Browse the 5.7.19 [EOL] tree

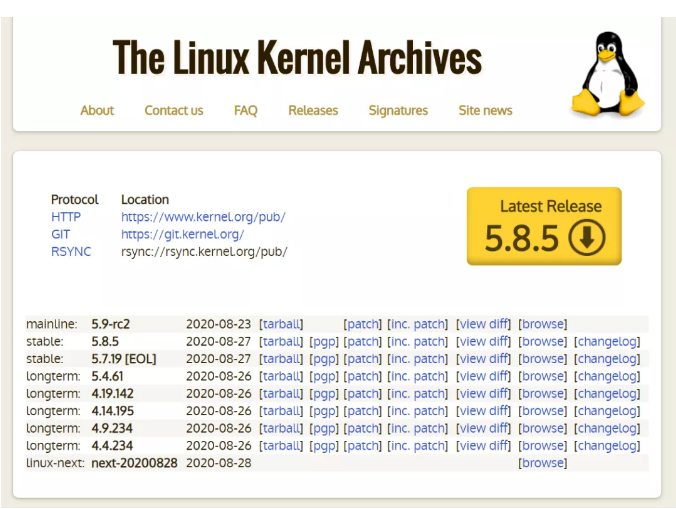click(x=543, y=359)
